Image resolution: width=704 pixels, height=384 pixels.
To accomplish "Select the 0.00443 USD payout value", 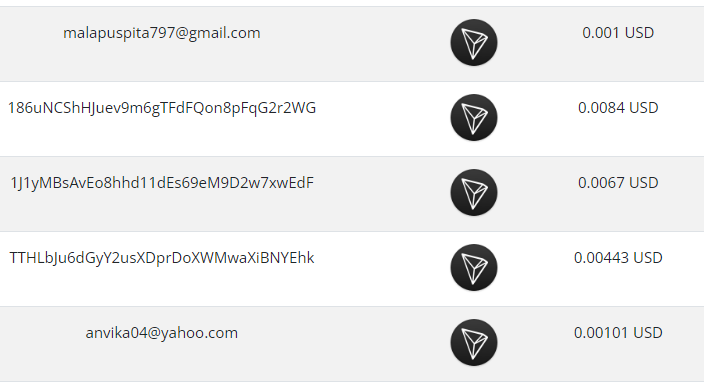I will [618, 258].
